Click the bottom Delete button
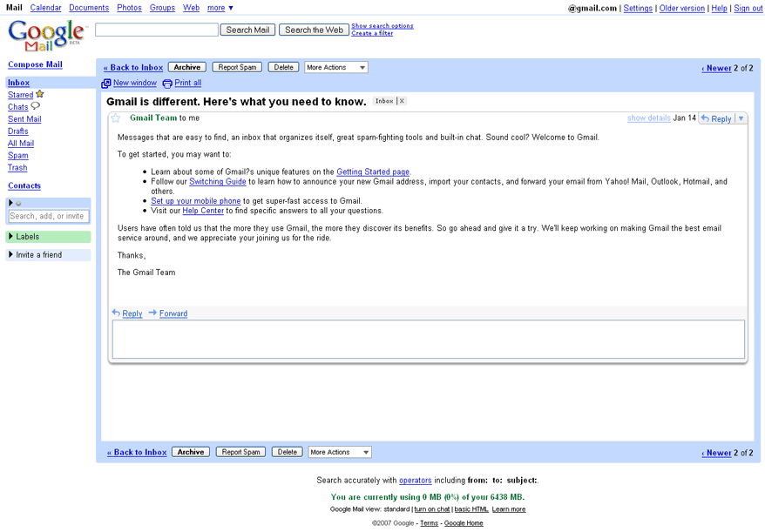The height and width of the screenshot is (532, 765). click(x=288, y=452)
